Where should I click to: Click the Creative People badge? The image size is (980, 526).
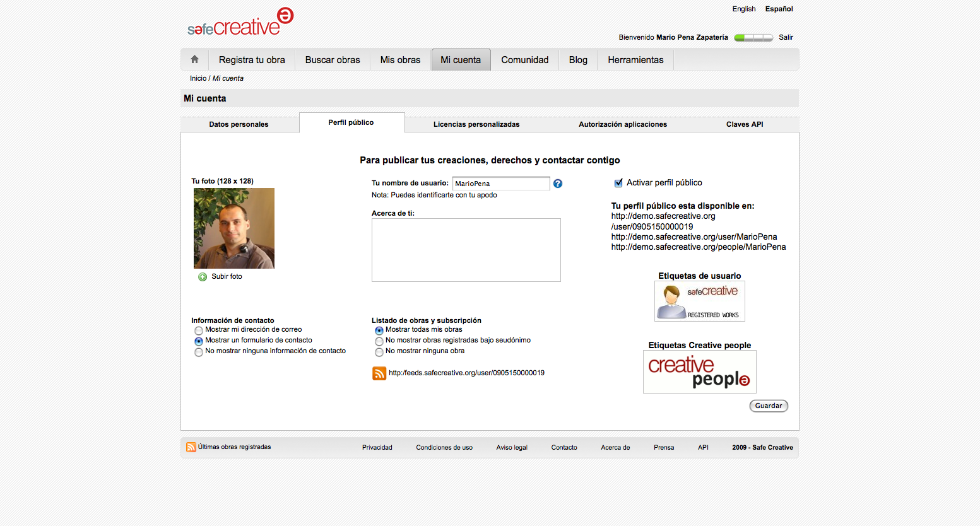699,372
